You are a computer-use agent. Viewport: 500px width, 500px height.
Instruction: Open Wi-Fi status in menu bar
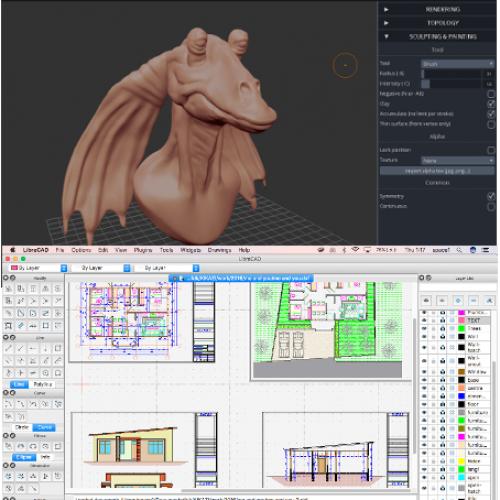point(355,250)
